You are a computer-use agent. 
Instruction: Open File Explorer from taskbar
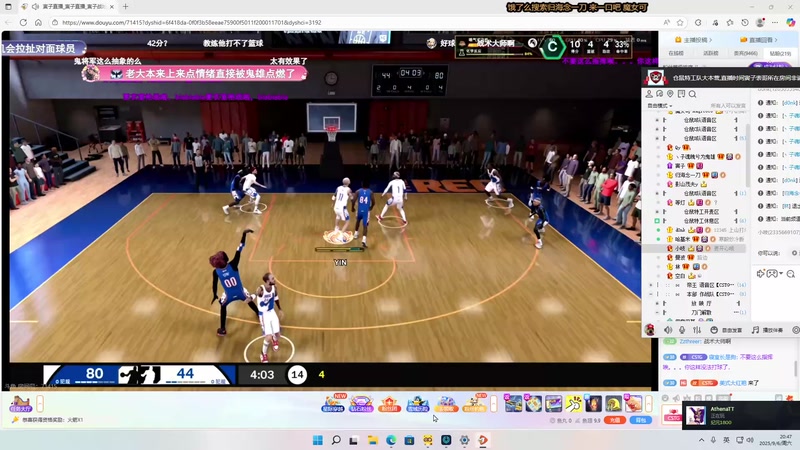coord(372,440)
